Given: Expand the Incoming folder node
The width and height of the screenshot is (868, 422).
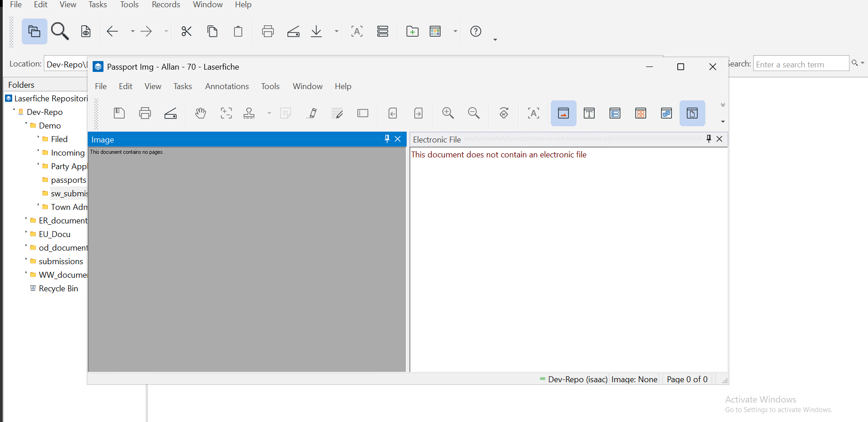Looking at the screenshot, I should (x=38, y=151).
